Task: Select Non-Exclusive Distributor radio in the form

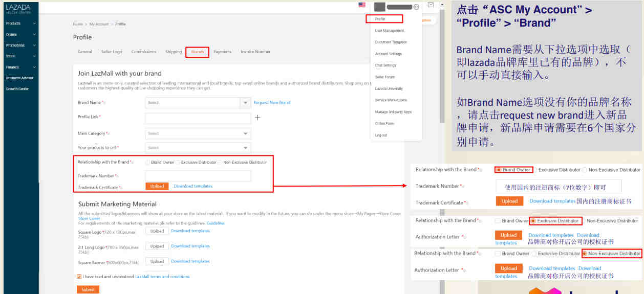Action: (220, 162)
